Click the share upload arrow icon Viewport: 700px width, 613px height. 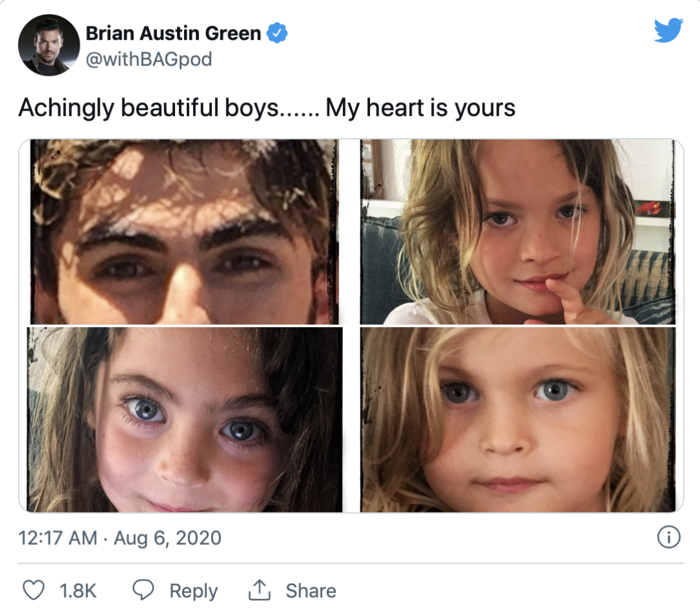click(259, 590)
